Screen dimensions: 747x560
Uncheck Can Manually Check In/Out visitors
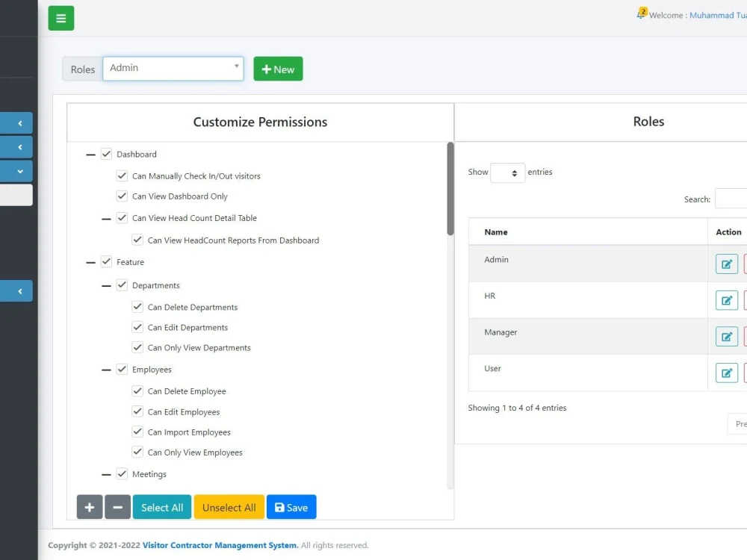pyautogui.click(x=122, y=175)
